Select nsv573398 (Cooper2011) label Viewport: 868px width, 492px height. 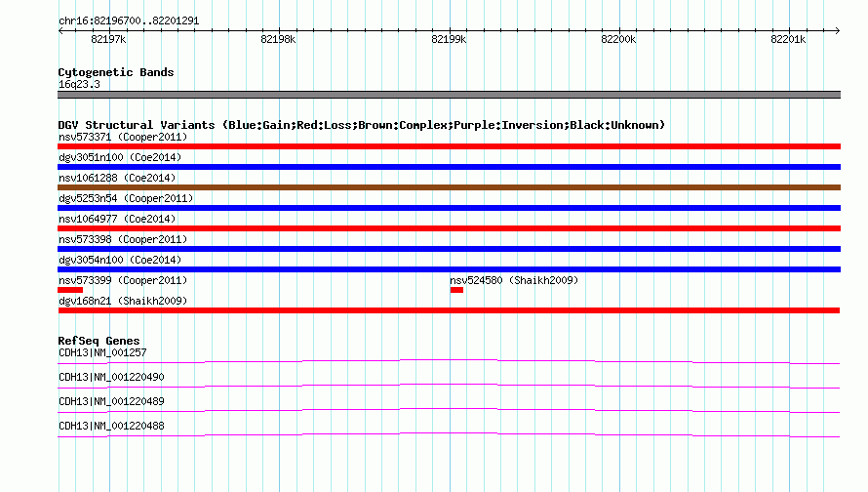click(x=123, y=239)
